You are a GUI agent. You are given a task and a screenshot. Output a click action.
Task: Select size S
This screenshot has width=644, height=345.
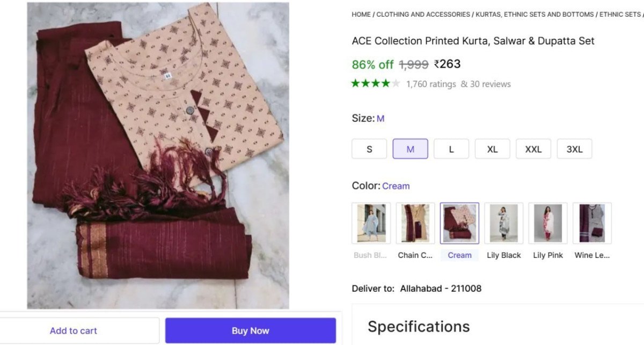[x=369, y=149]
